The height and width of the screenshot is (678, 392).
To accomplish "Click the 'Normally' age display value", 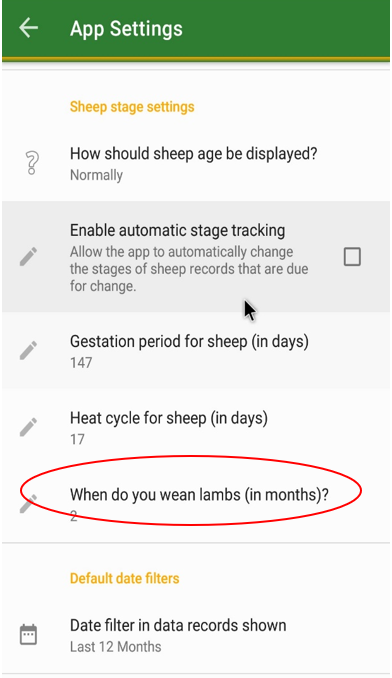I will pos(96,175).
